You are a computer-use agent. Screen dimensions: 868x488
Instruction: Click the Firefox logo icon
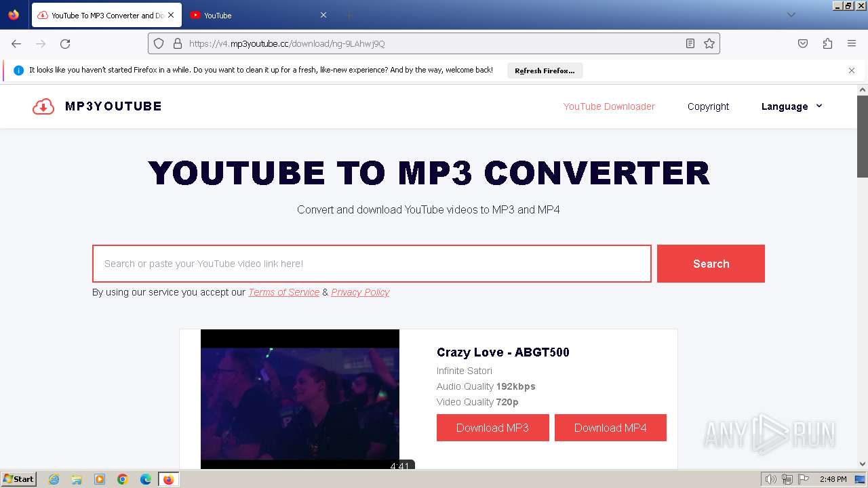click(14, 15)
